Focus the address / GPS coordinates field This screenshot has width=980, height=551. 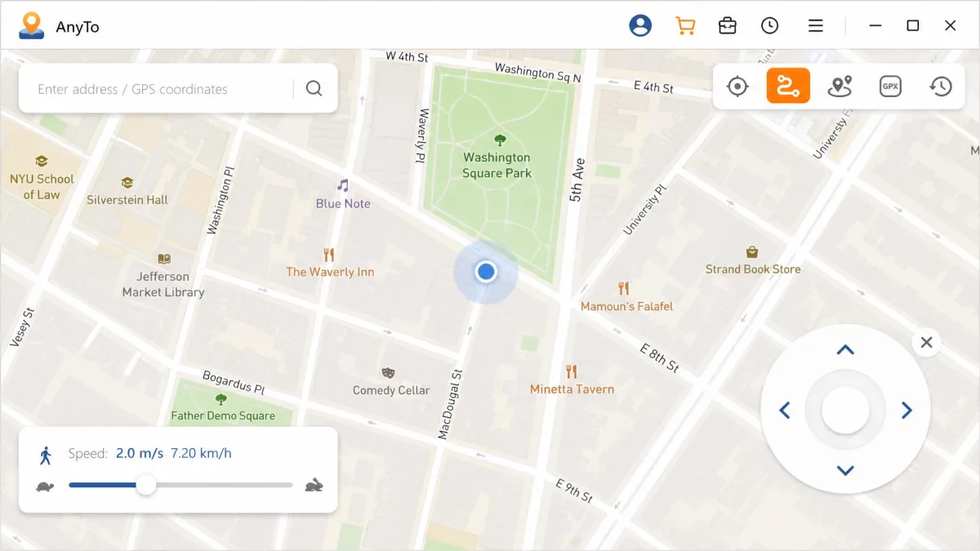162,89
